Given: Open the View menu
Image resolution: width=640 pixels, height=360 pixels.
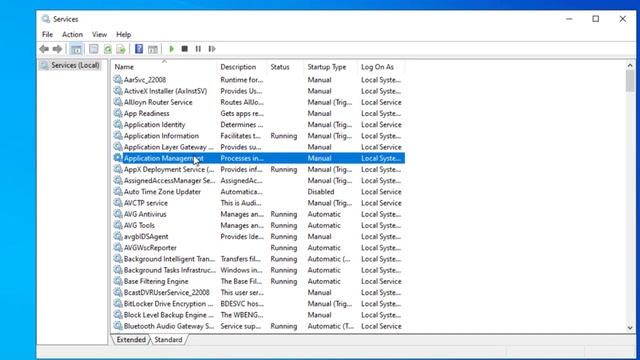Looking at the screenshot, I should 99,35.
